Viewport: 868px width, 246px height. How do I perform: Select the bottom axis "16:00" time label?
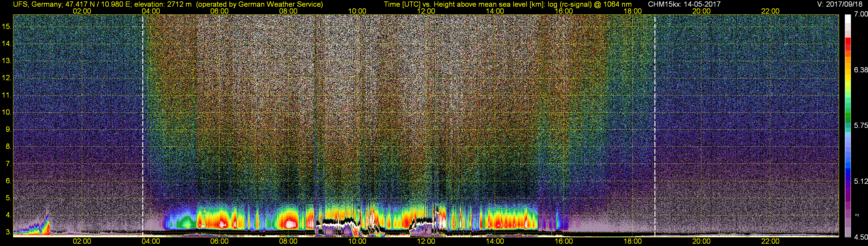click(x=564, y=241)
